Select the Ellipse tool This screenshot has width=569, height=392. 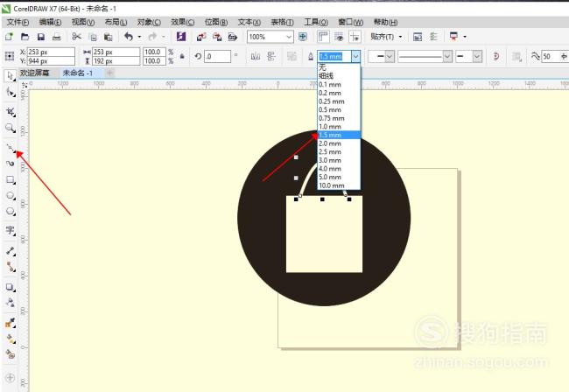(11, 195)
